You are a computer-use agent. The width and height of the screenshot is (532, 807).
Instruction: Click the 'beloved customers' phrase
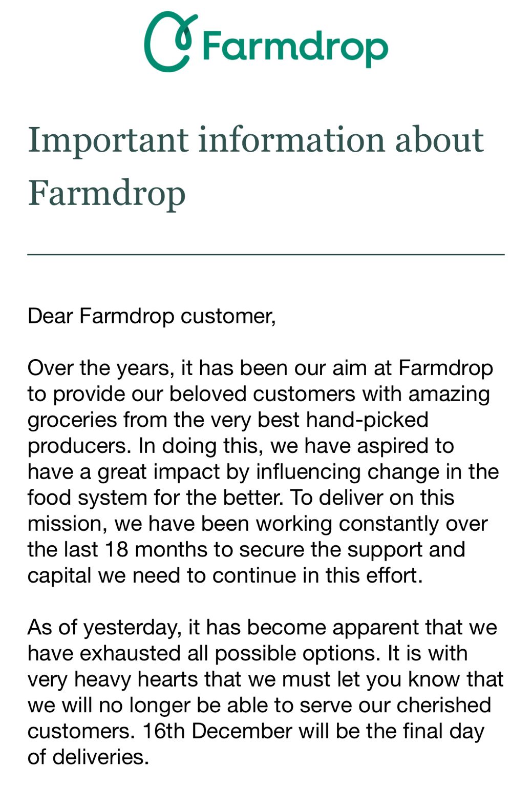click(x=262, y=394)
